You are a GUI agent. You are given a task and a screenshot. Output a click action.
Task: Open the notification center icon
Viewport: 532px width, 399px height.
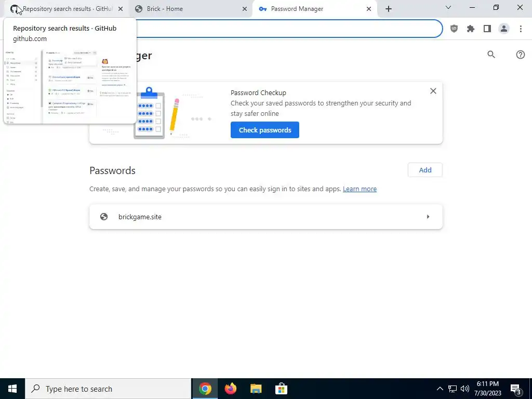[516, 390]
